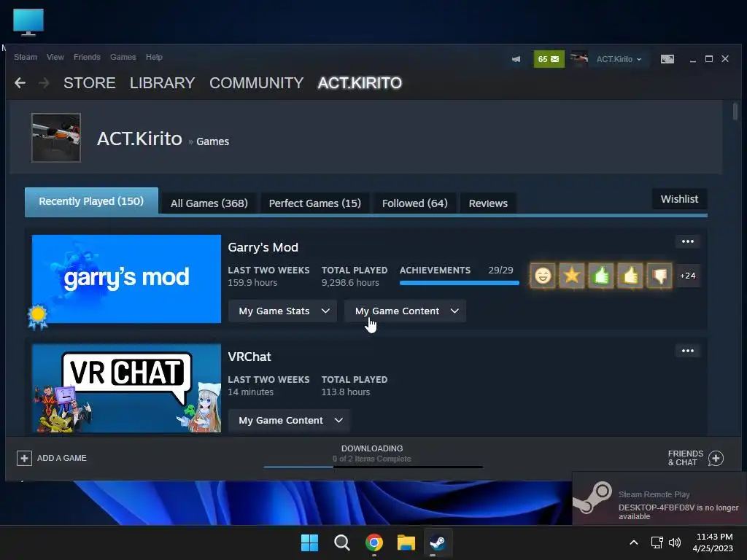Click the small avatar in title bar
Image resolution: width=747 pixels, height=560 pixels.
(x=578, y=59)
